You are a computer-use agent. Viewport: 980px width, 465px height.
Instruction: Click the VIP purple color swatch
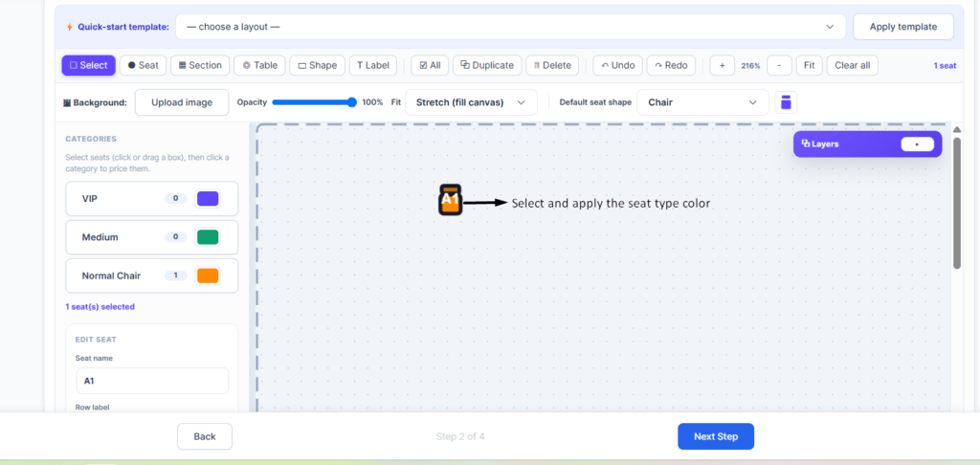208,199
